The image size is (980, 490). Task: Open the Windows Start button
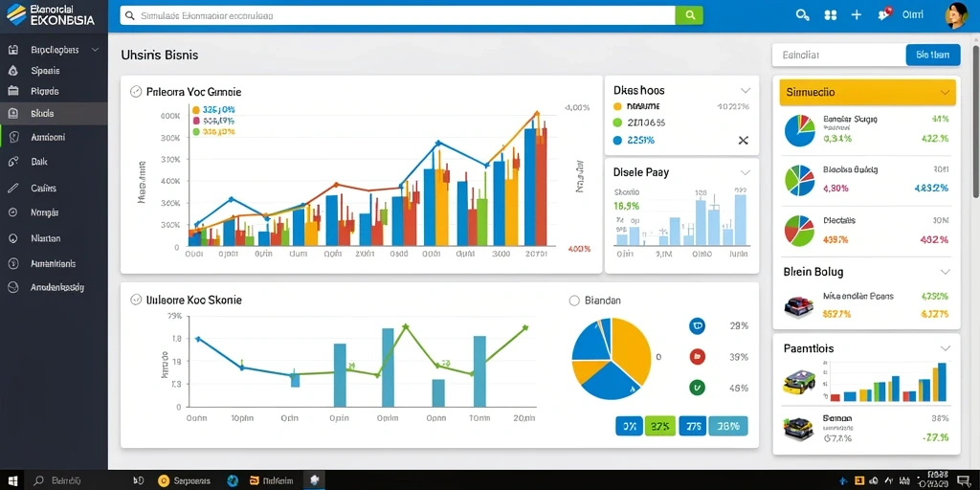pos(11,480)
